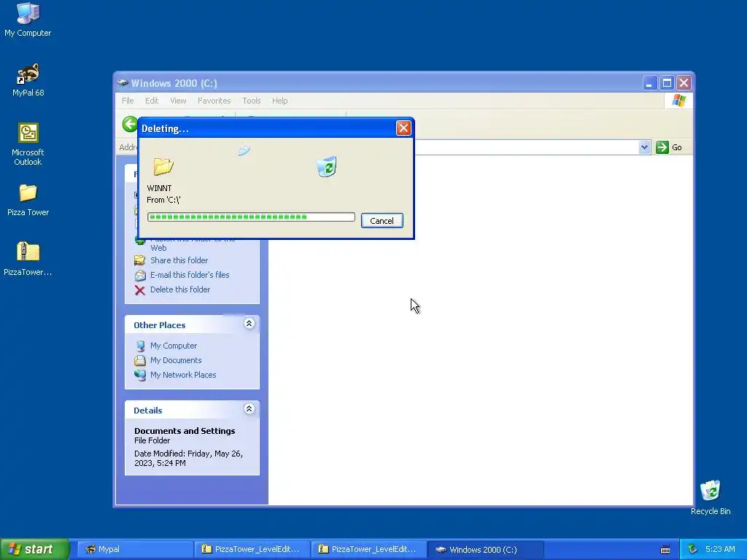Click the Other Places header text
This screenshot has height=560, width=747.
tap(160, 325)
